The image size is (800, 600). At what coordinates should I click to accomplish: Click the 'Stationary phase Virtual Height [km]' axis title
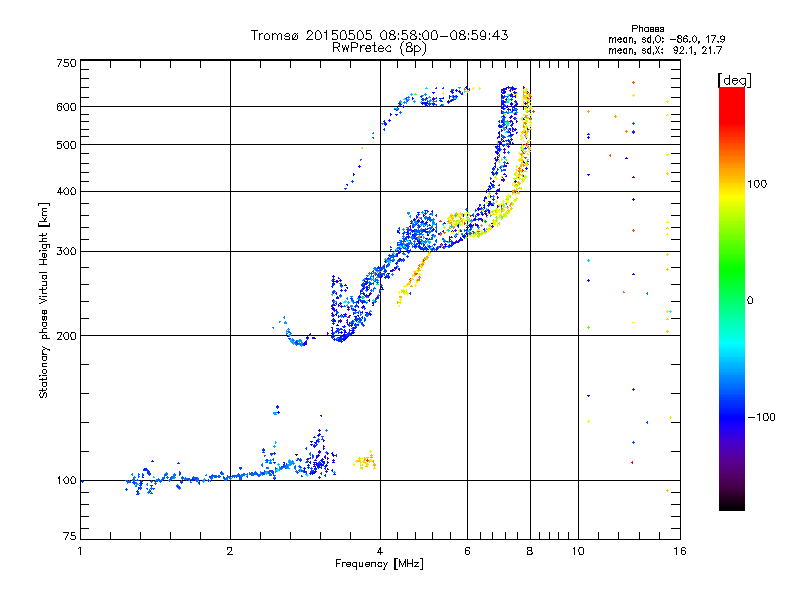[44, 300]
